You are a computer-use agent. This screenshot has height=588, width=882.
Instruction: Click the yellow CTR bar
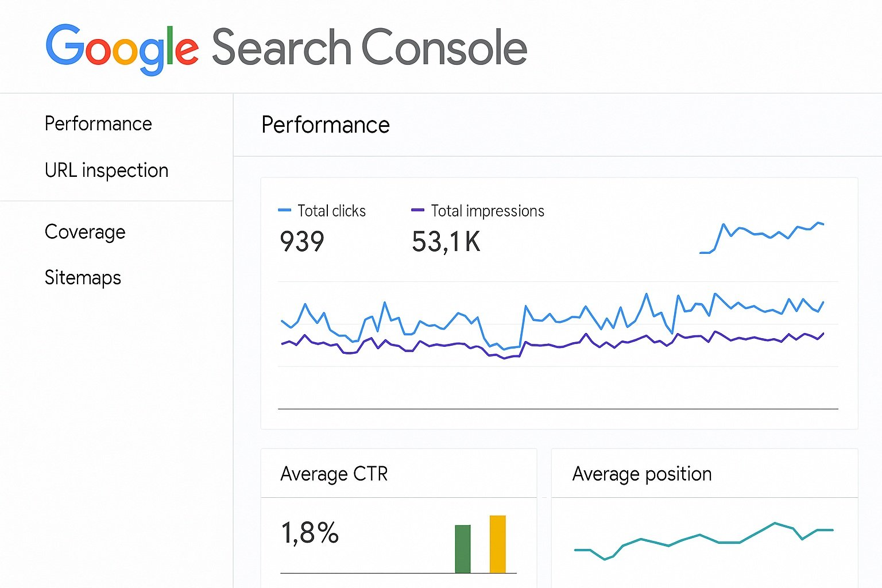pos(497,544)
